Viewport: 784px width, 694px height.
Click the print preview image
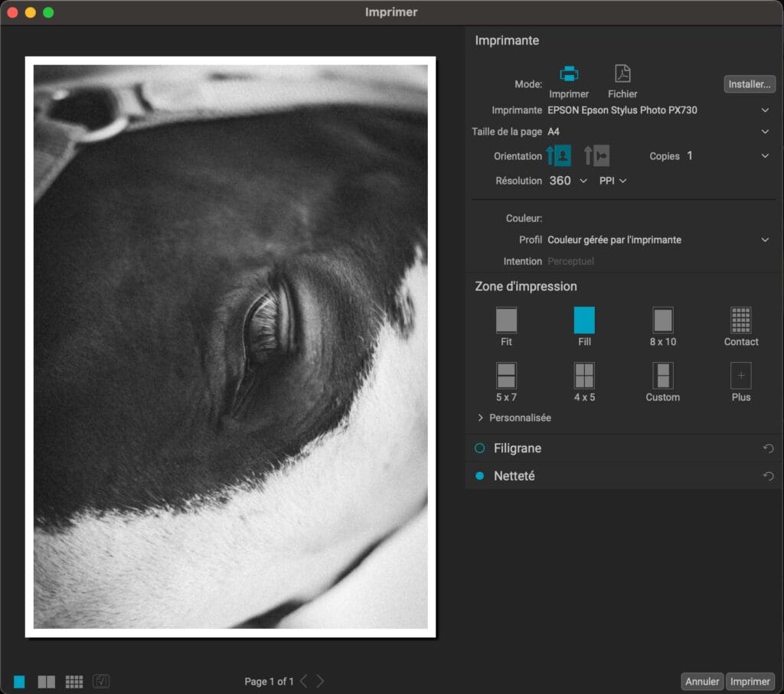(x=230, y=347)
